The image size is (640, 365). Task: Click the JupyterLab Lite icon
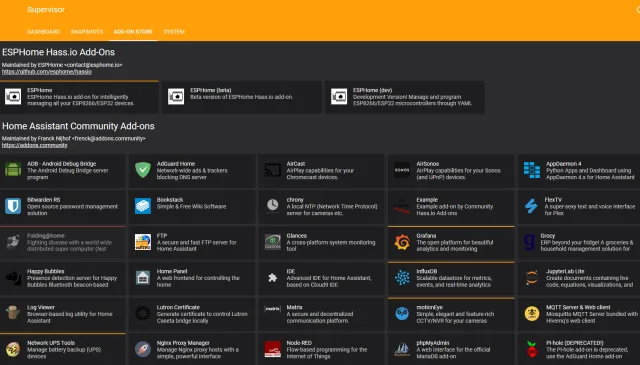click(x=532, y=278)
